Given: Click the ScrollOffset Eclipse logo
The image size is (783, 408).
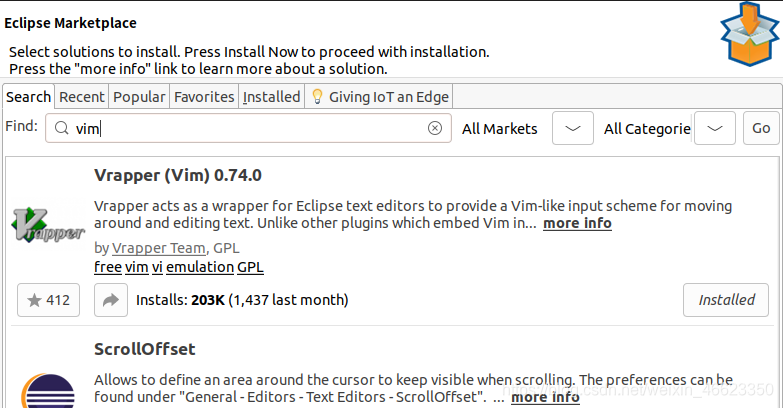Looking at the screenshot, I should [x=48, y=391].
